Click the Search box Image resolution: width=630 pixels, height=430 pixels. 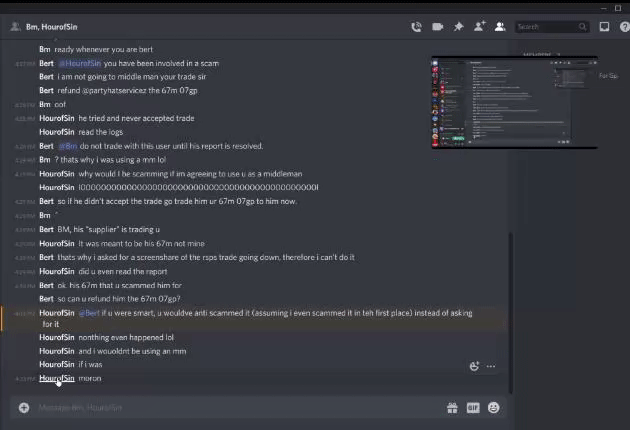[552, 27]
